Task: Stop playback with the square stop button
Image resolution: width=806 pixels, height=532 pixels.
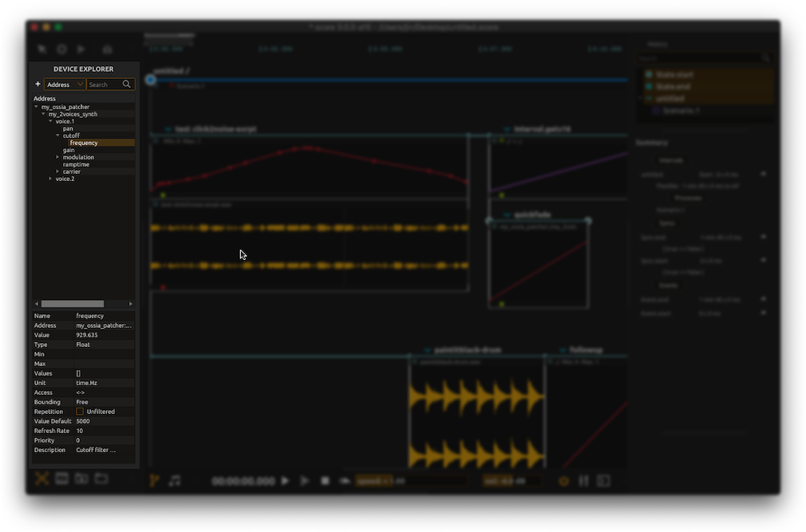Action: point(325,481)
